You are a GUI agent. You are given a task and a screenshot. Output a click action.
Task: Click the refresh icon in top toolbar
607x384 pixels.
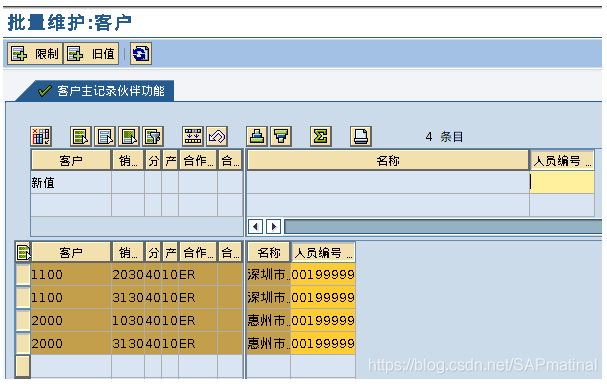141,53
